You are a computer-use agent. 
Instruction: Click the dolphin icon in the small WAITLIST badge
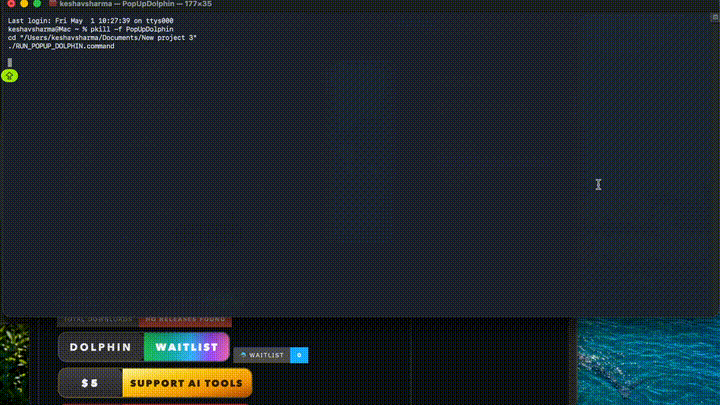click(243, 355)
